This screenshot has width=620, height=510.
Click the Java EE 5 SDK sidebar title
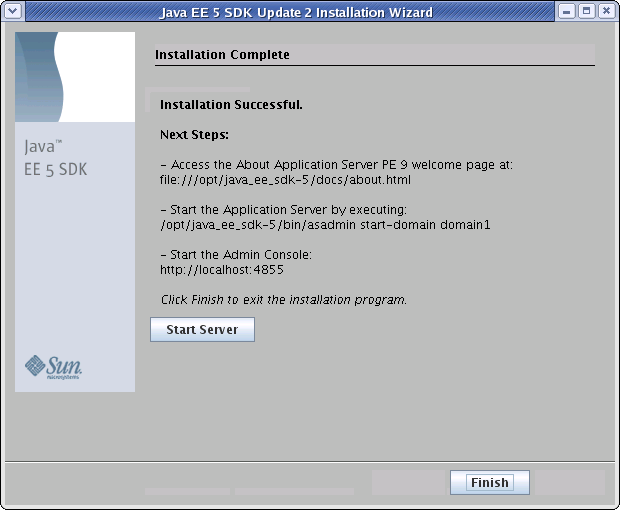click(x=55, y=158)
